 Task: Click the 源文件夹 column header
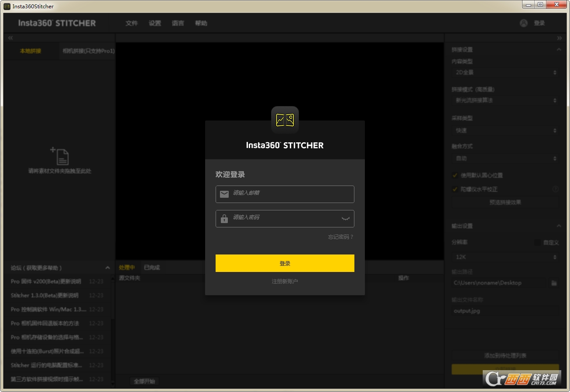pyautogui.click(x=130, y=278)
